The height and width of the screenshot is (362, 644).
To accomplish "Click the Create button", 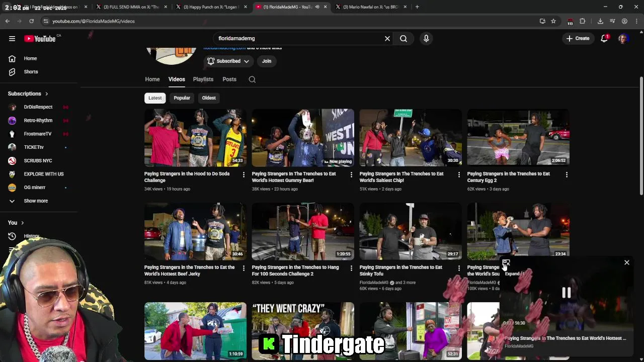I will click(578, 38).
